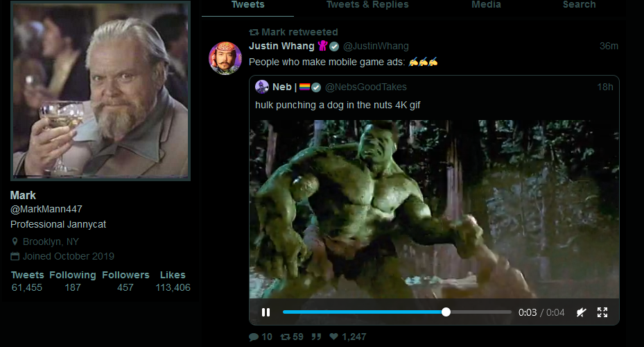Click the retweet icon below the video
This screenshot has width=644, height=347.
tap(284, 337)
